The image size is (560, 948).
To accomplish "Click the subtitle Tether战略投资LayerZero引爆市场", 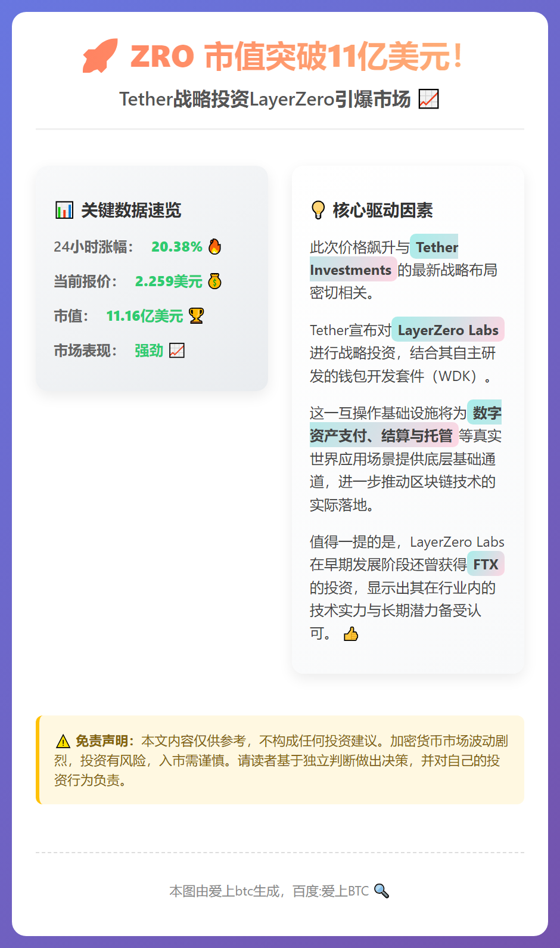I will point(265,99).
